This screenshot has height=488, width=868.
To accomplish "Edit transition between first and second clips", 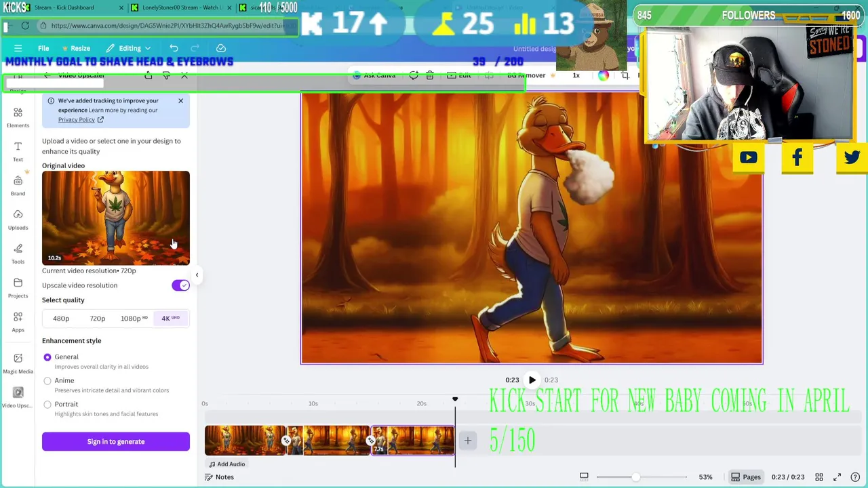I will pyautogui.click(x=286, y=441).
